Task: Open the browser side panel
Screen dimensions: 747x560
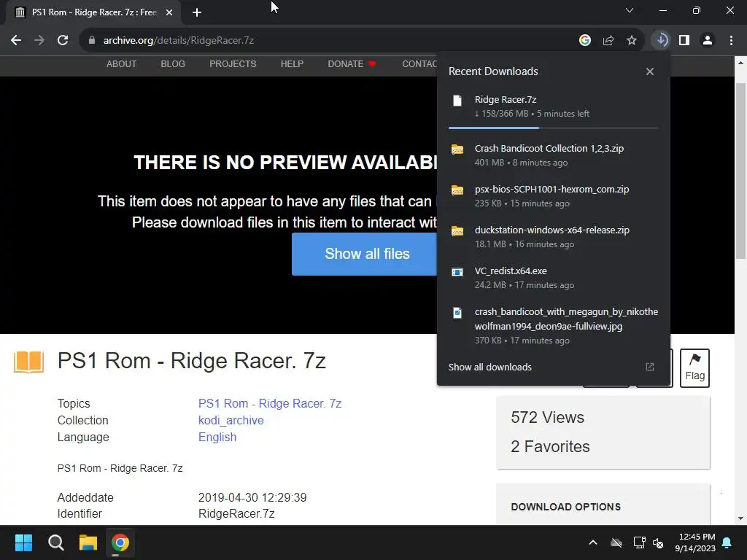Action: coord(684,41)
